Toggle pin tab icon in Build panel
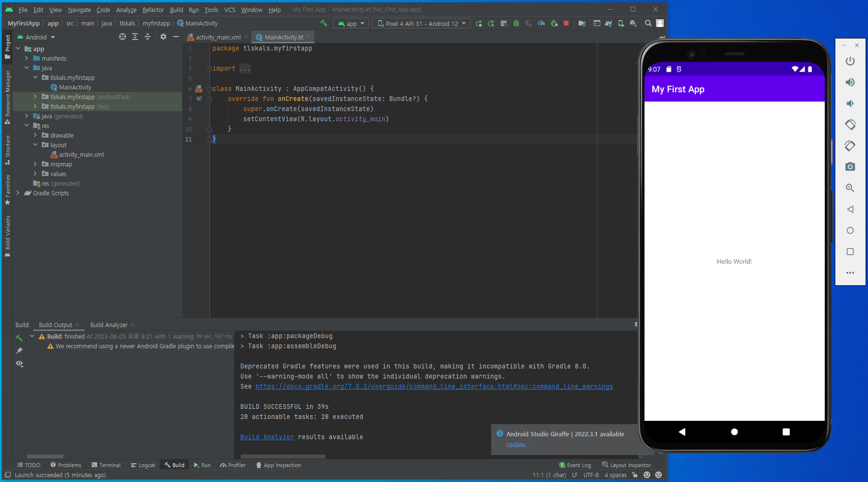Viewport: 868px width, 482px height. pyautogui.click(x=19, y=351)
